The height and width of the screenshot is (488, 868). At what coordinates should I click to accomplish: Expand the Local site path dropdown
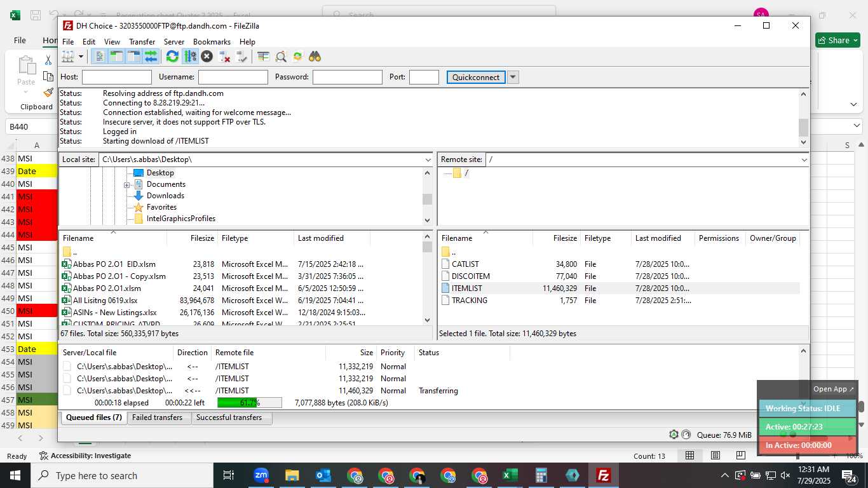coord(428,159)
